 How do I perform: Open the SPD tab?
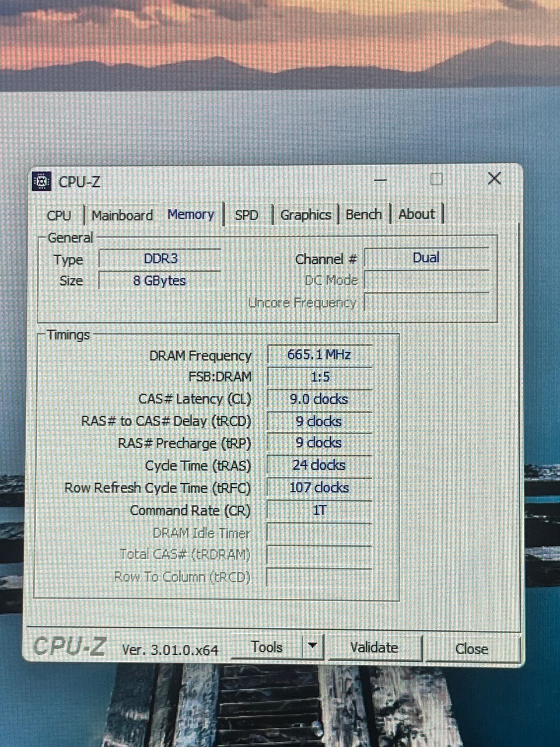coord(247,215)
